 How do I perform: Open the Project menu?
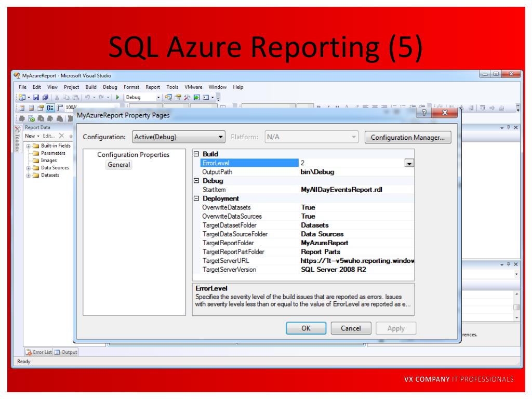tap(71, 87)
